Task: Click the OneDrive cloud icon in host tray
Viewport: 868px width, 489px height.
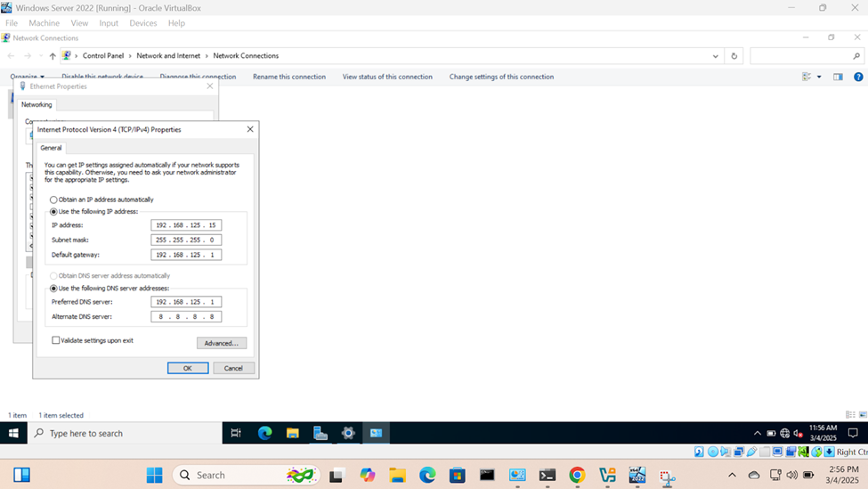Action: [754, 475]
